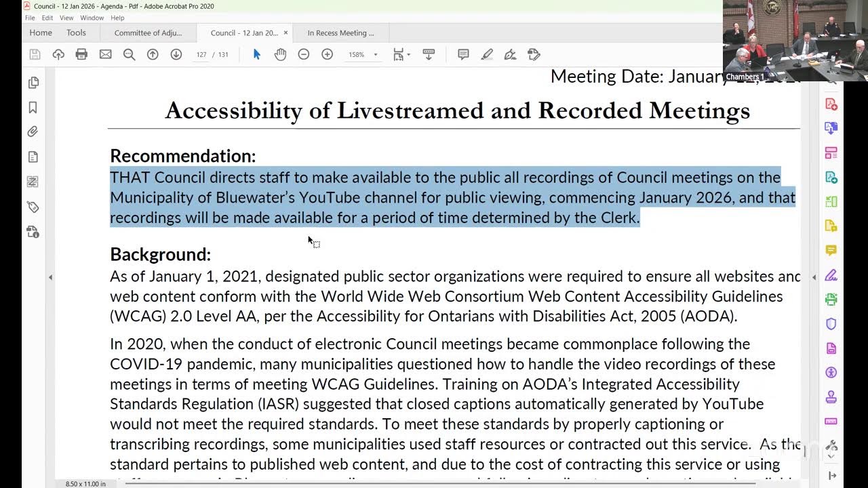Select the arrow Selection tool

pyautogui.click(x=257, y=54)
